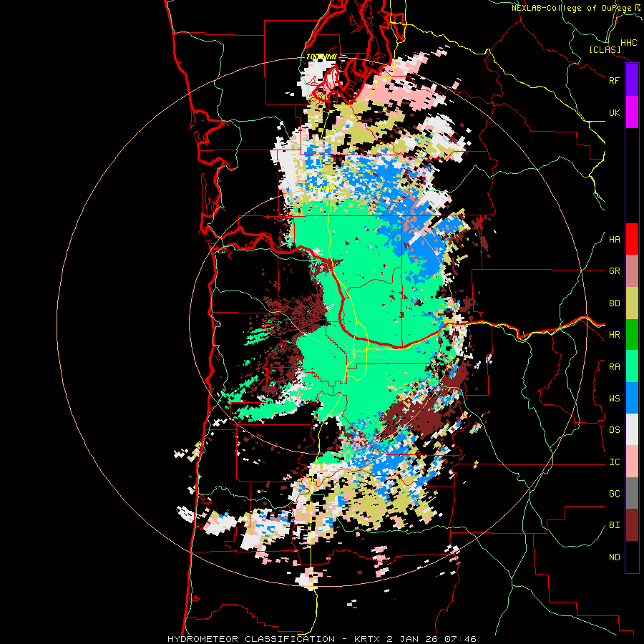This screenshot has height=644, width=644.
Task: Click the UK magenta legend swatch
Action: 632,112
